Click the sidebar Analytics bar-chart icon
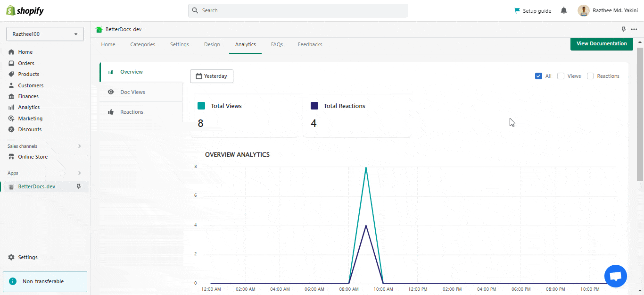This screenshot has width=644, height=295. [11, 107]
